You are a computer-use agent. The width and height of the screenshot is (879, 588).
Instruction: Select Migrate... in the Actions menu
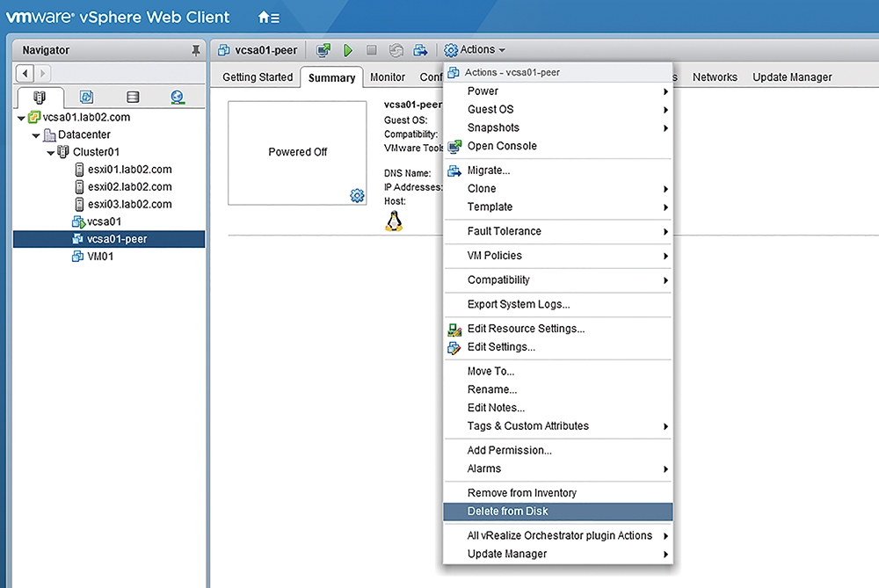pyautogui.click(x=558, y=171)
